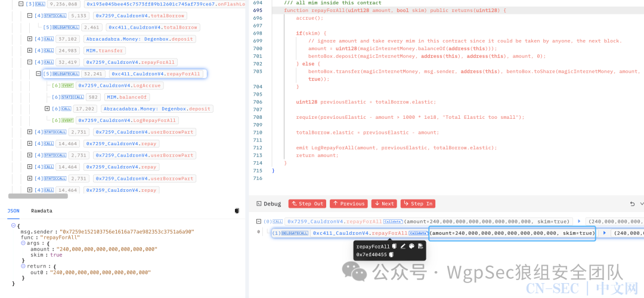Image resolution: width=644 pixels, height=298 pixels.
Task: Switch to the Rawdata tab
Action: coord(42,211)
